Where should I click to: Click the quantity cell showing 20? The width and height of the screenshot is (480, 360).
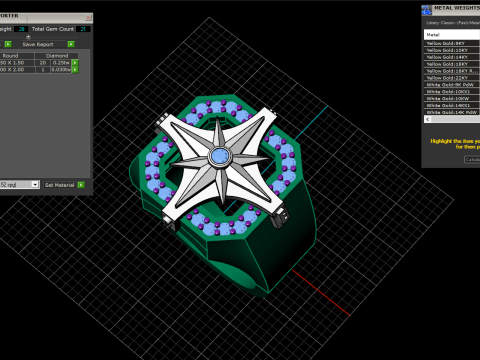43,63
